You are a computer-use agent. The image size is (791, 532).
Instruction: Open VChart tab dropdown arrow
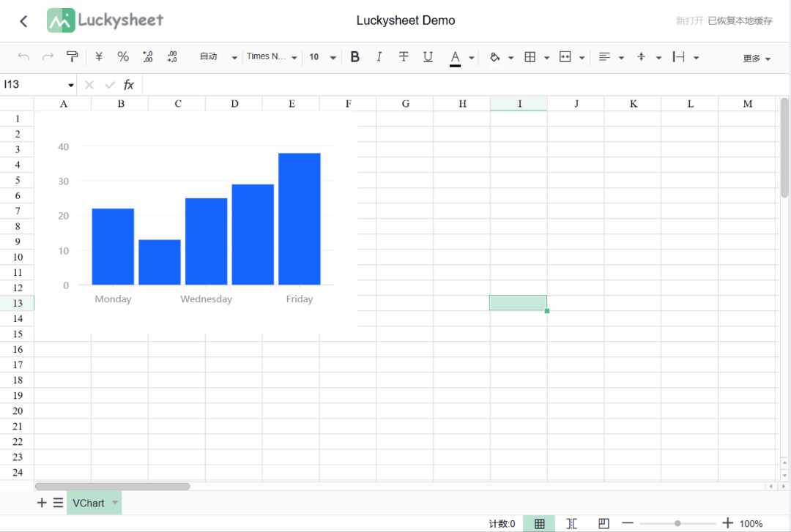click(115, 502)
